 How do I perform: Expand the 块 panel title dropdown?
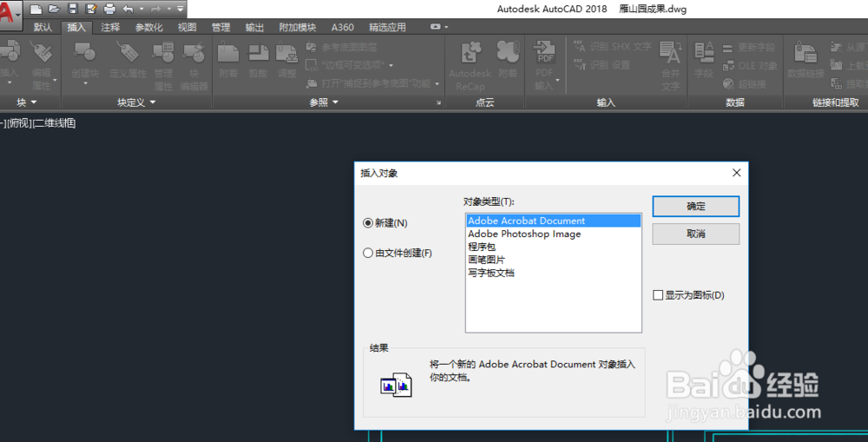(26, 102)
